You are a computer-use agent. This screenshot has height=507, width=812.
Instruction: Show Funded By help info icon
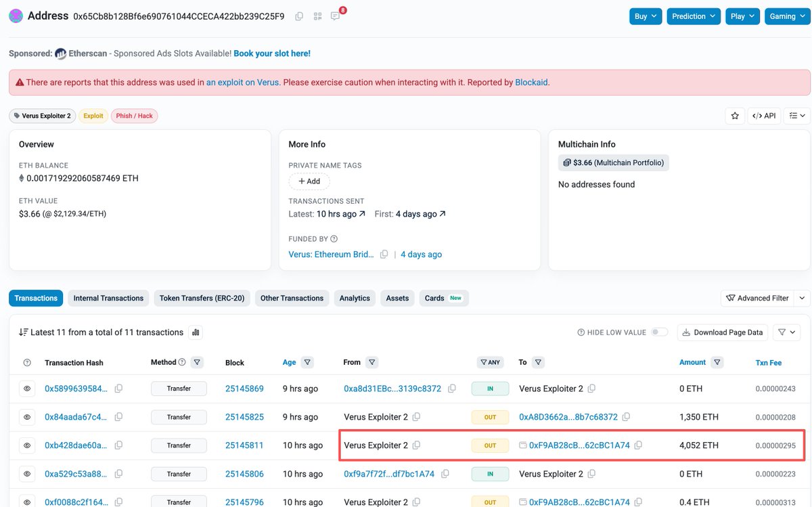pyautogui.click(x=334, y=239)
